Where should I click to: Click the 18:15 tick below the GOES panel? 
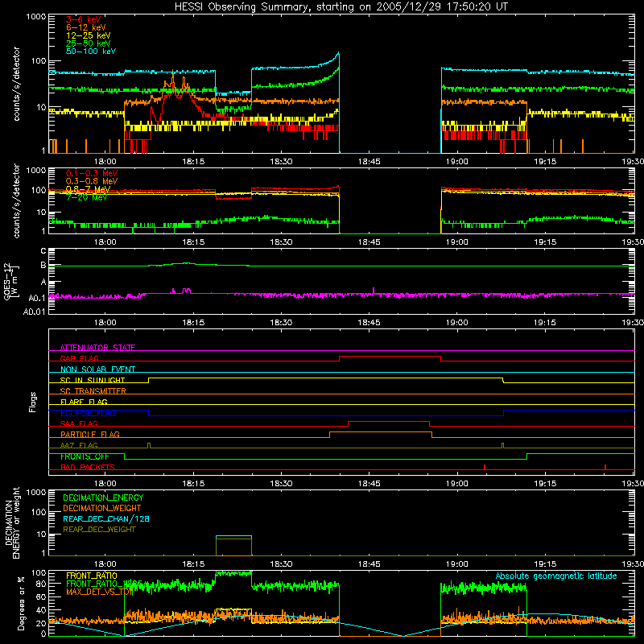[x=193, y=323]
